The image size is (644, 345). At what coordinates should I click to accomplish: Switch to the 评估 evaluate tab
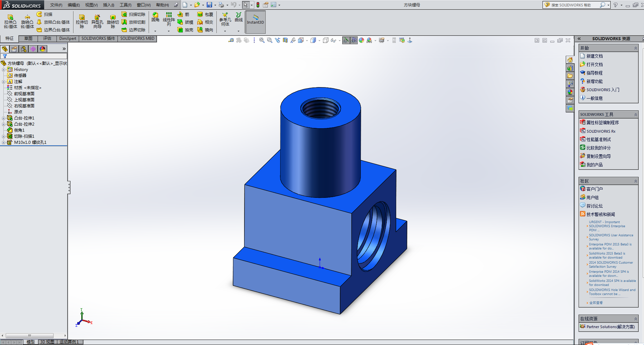click(x=47, y=38)
